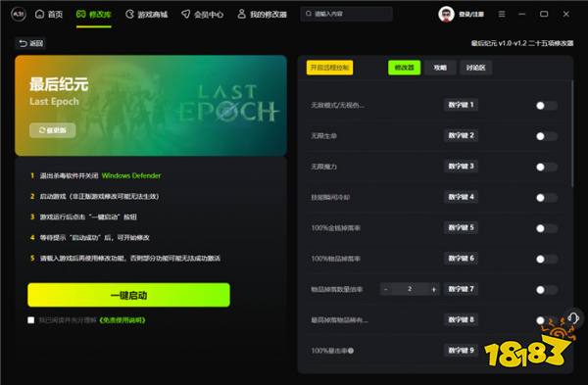
Task: Open the 首页 home icon tab
Action: [39, 15]
